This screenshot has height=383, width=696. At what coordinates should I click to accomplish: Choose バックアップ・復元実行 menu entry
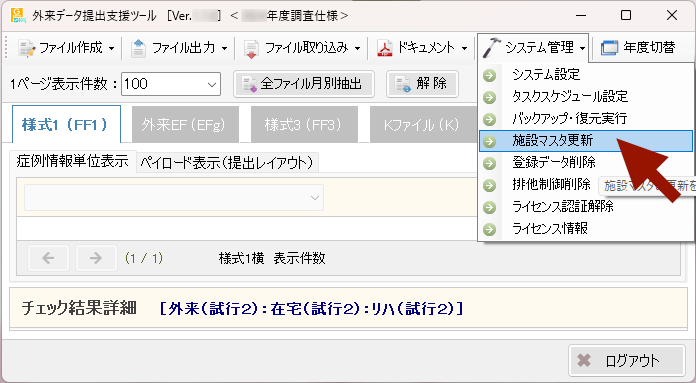(586, 118)
